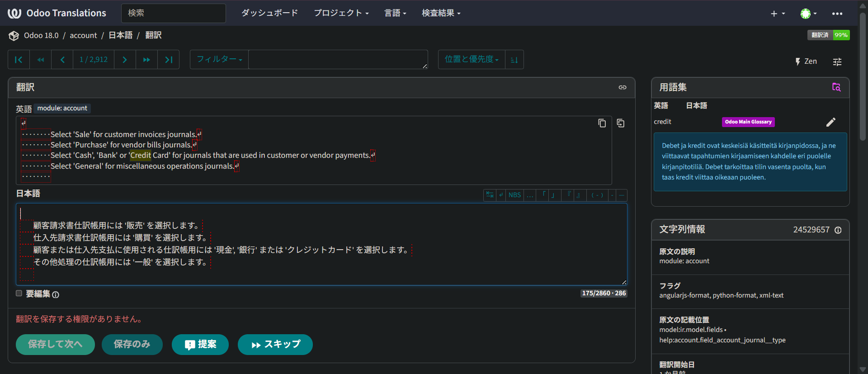Click the 翻訳済 99% progress indicator
This screenshot has height=374, width=868.
[829, 35]
